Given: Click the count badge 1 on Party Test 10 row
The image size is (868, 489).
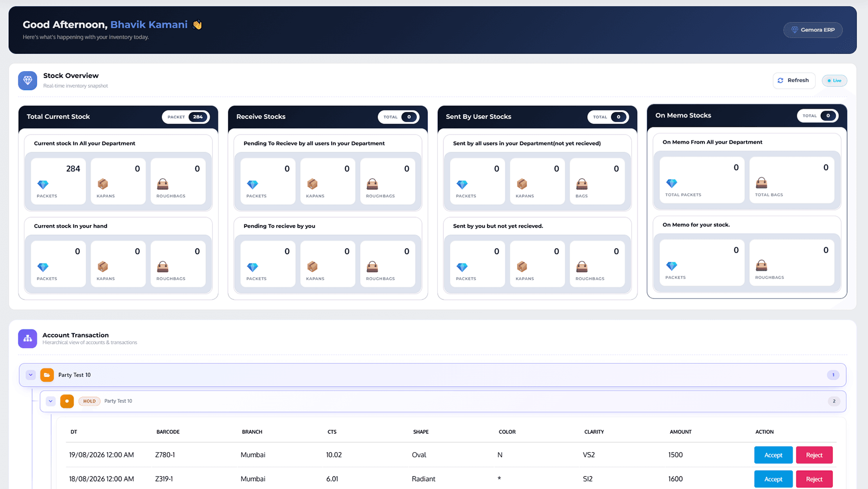Looking at the screenshot, I should 833,375.
